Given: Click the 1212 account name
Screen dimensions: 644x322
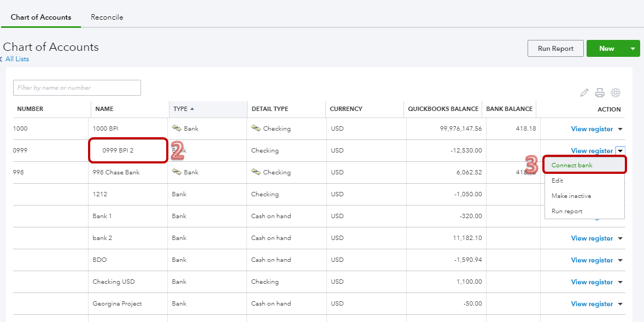Looking at the screenshot, I should pyautogui.click(x=100, y=194).
